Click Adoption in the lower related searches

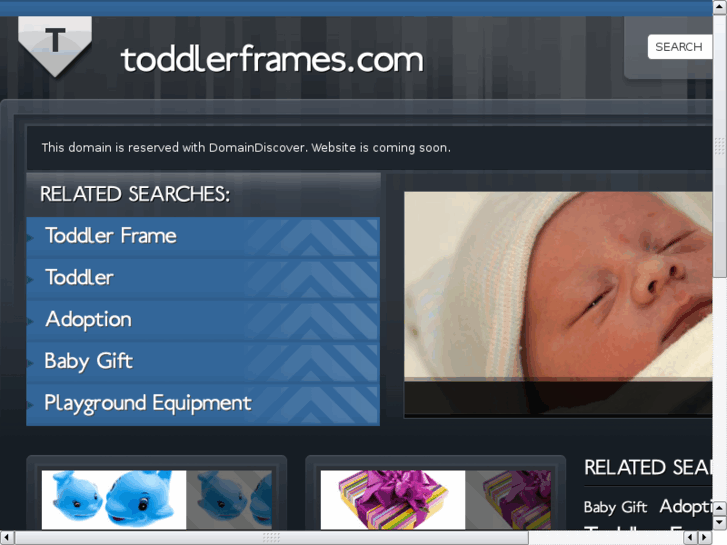(x=686, y=507)
